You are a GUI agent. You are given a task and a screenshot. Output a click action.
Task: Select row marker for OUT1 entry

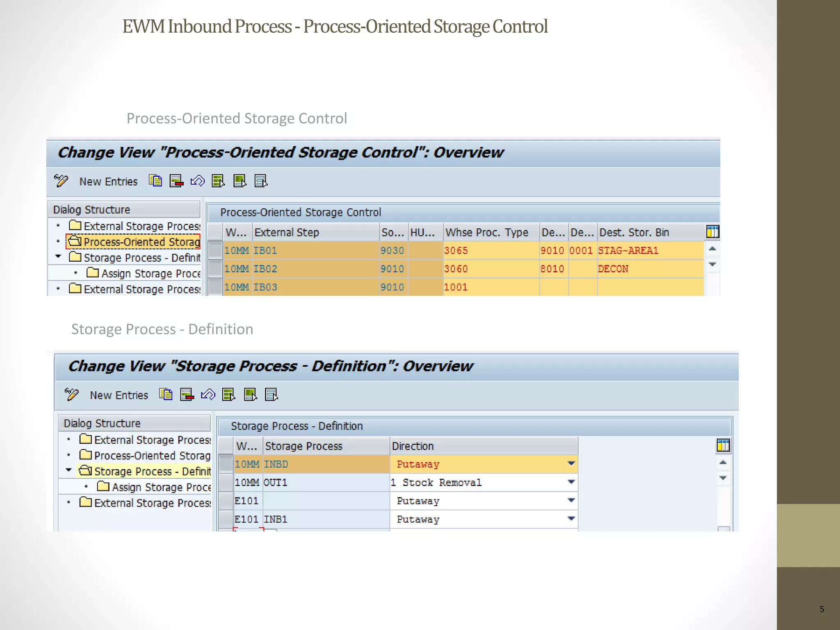226,482
